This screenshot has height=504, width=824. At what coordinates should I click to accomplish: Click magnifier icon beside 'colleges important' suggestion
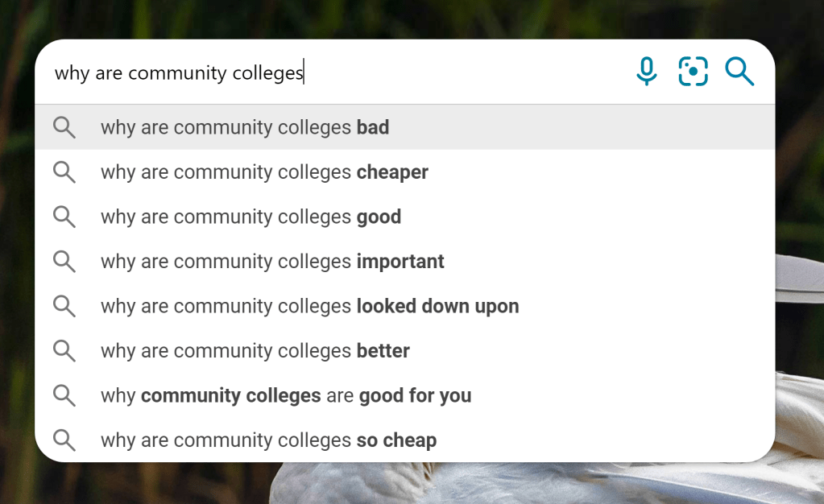click(x=64, y=262)
